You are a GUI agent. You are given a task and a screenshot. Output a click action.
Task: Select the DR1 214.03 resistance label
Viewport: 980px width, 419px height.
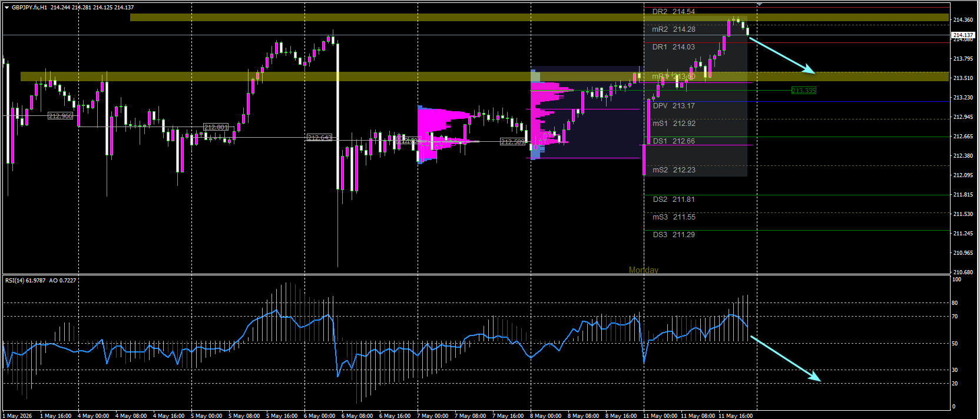pyautogui.click(x=673, y=47)
